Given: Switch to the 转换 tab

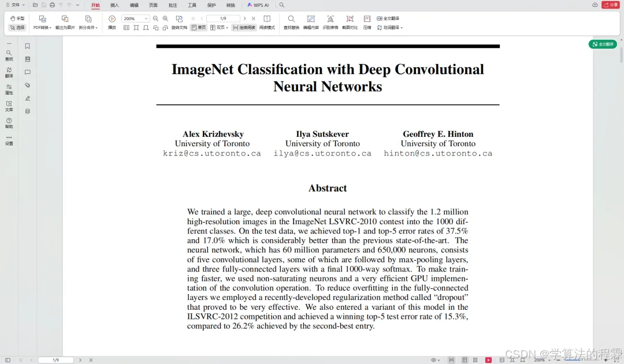Looking at the screenshot, I should click(x=231, y=5).
